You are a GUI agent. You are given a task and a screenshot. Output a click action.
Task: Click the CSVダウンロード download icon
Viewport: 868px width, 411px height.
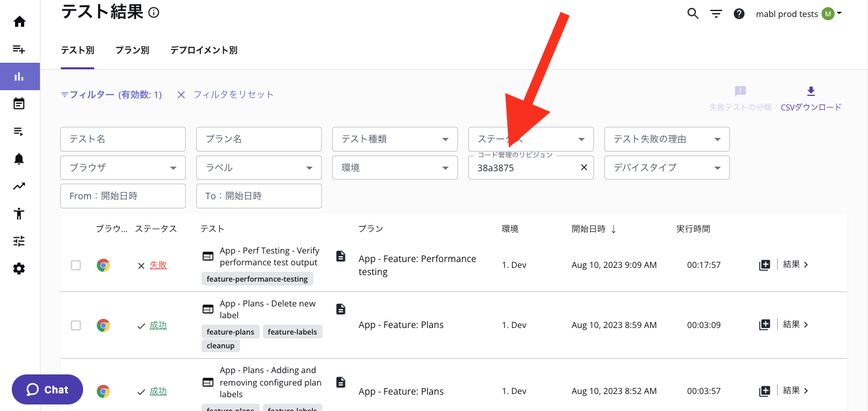811,91
